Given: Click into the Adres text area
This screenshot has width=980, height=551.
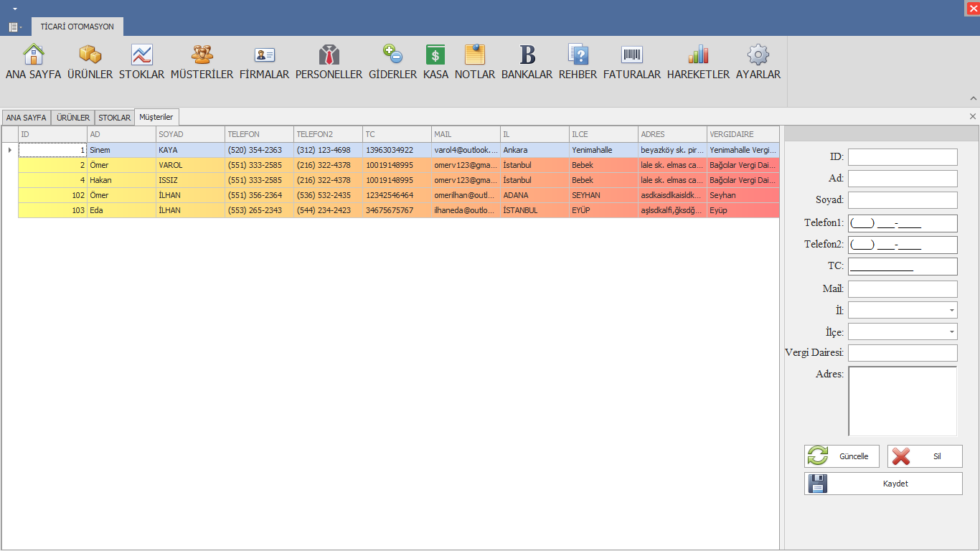Looking at the screenshot, I should [x=903, y=401].
